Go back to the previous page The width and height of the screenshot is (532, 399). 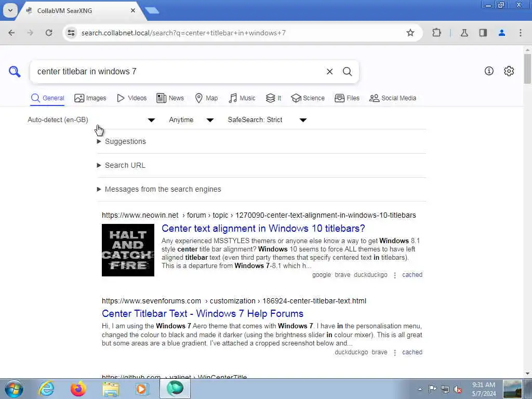(11, 33)
